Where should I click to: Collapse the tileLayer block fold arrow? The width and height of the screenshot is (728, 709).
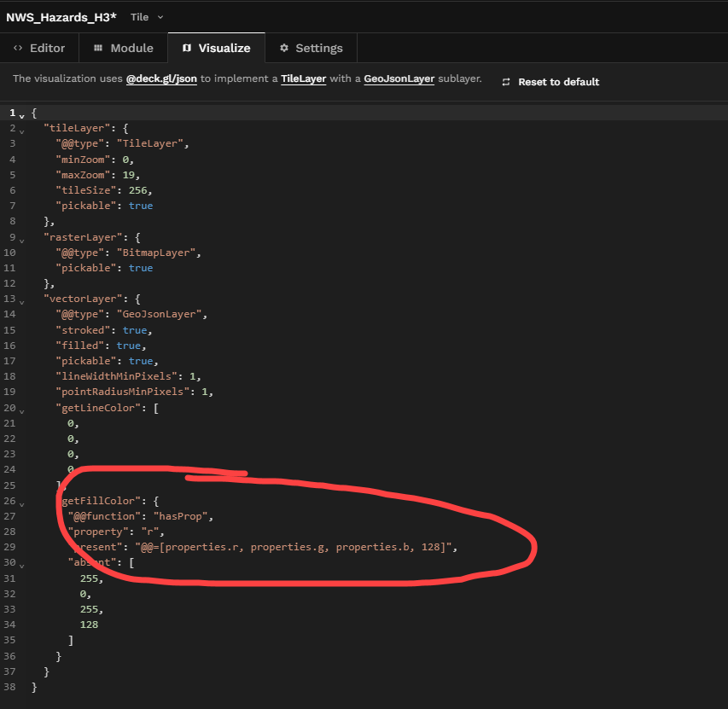tap(22, 131)
